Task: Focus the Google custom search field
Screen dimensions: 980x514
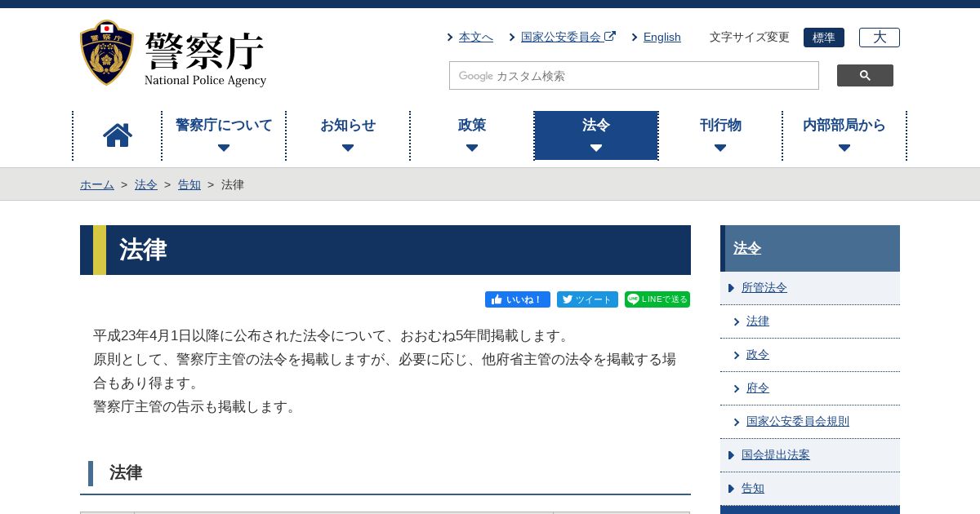Action: pyautogui.click(x=634, y=76)
